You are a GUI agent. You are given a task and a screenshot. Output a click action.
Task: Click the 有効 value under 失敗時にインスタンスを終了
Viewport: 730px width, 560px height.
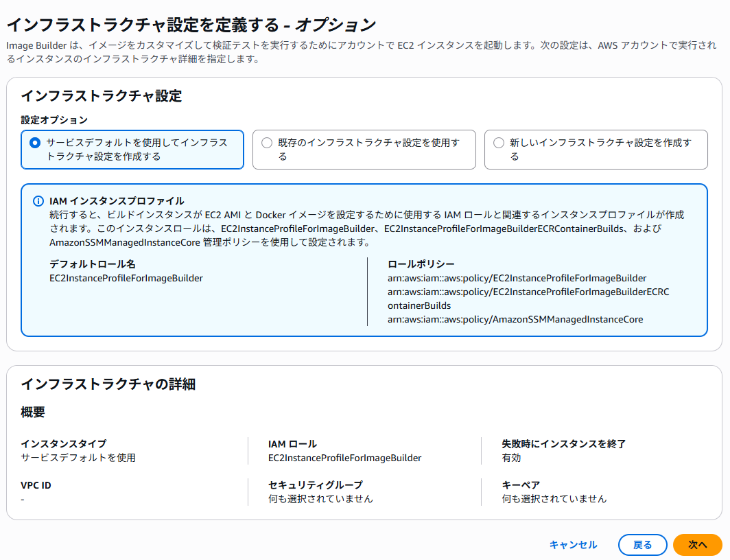[x=511, y=458]
